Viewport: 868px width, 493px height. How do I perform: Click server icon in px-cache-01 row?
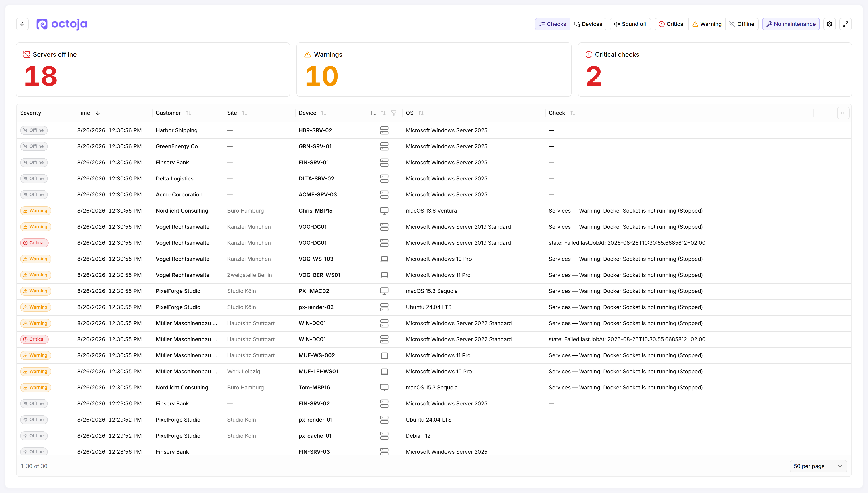pyautogui.click(x=384, y=436)
